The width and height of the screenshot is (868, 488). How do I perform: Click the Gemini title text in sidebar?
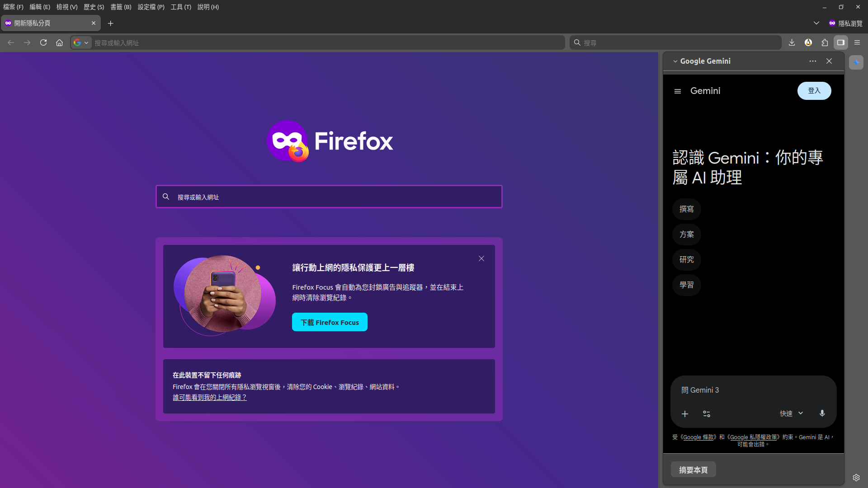click(x=705, y=91)
